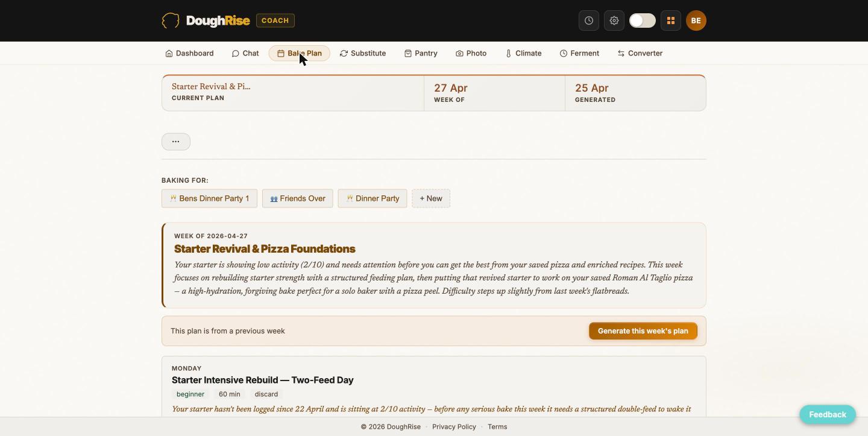Click the Starter Revival & Pizza Foundations heading
The height and width of the screenshot is (436, 868).
pyautogui.click(x=265, y=249)
